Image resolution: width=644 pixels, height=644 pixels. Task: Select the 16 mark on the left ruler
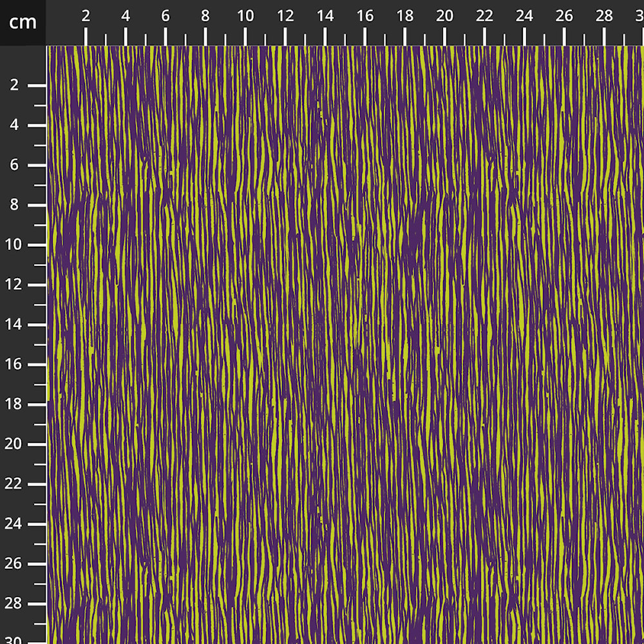tap(15, 365)
